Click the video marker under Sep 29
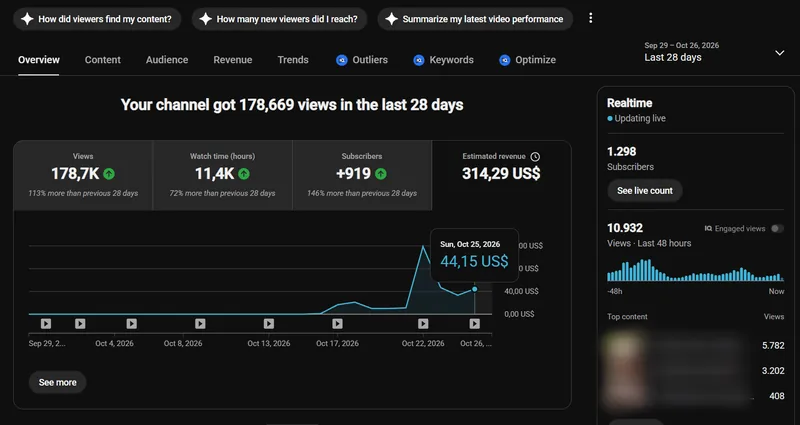The image size is (800, 425). (x=46, y=323)
